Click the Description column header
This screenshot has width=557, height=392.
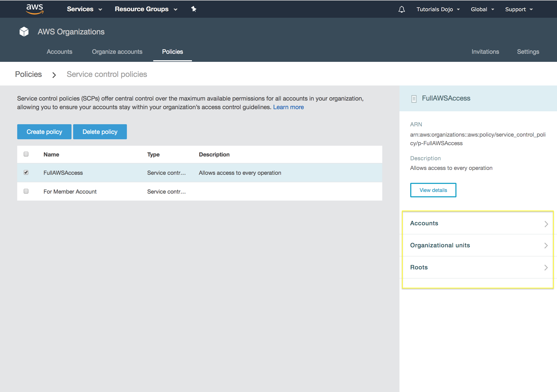pos(214,155)
